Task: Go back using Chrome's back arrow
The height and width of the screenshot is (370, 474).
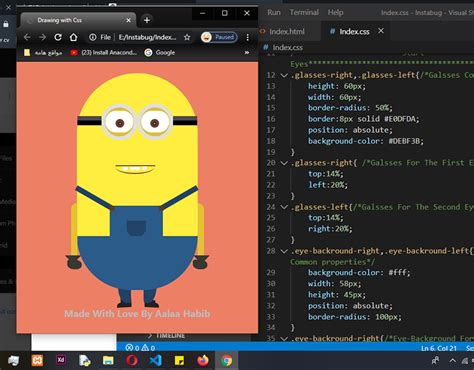Action: point(27,37)
